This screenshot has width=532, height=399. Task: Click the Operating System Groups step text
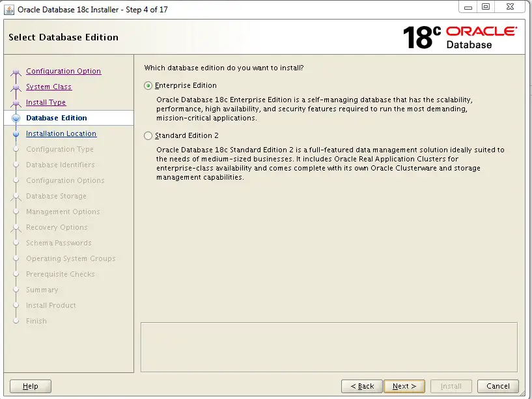[x=71, y=258]
